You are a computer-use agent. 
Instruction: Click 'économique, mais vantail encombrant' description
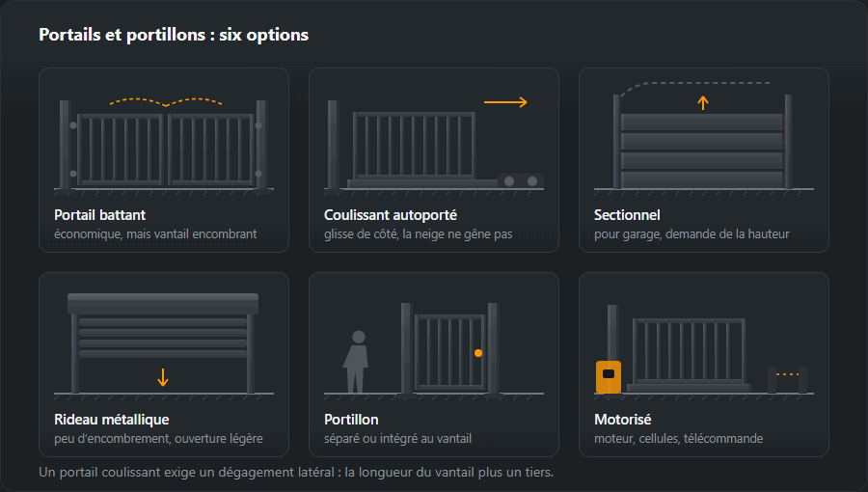click(155, 234)
